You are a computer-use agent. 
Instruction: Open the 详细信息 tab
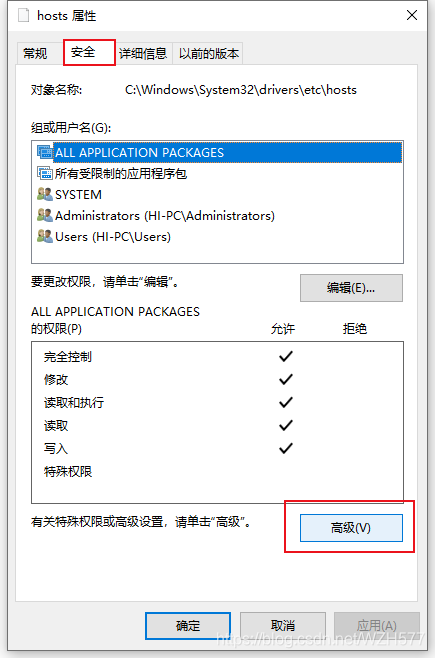pyautogui.click(x=143, y=54)
